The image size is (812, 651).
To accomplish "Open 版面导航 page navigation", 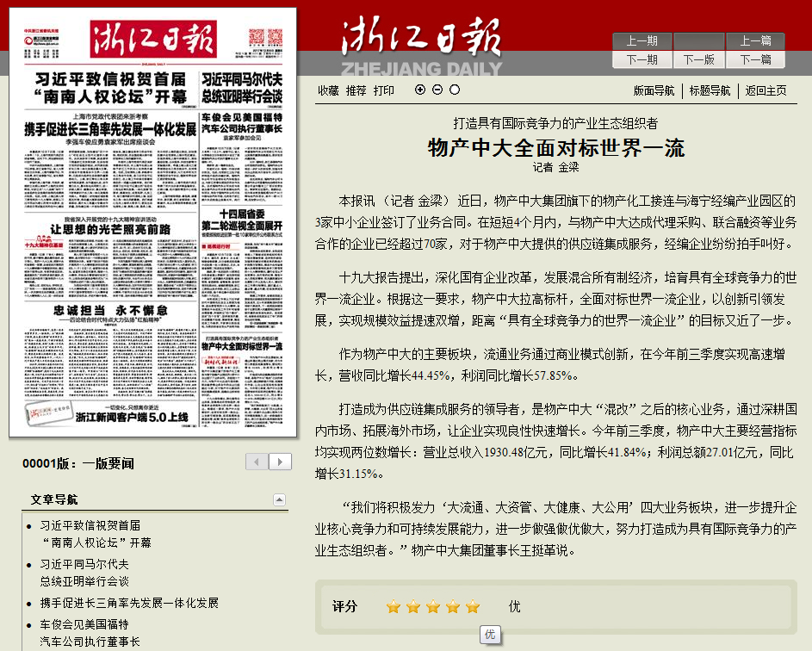I will pyautogui.click(x=654, y=90).
